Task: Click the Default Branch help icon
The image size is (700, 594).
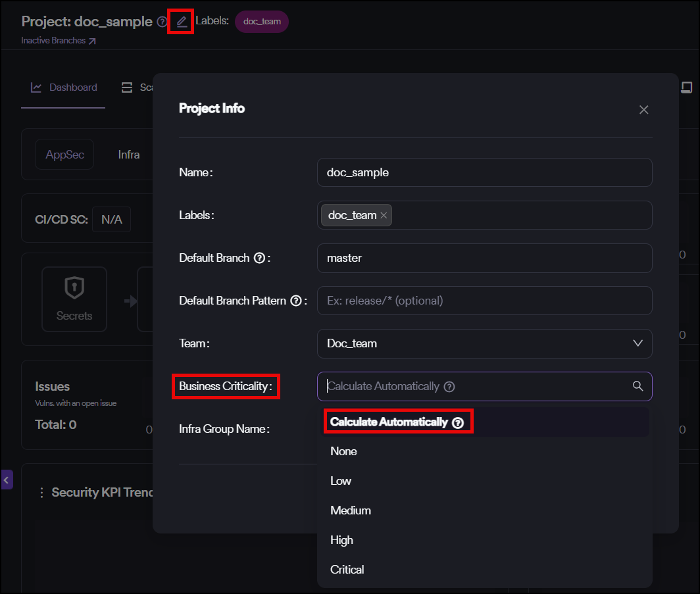Action: click(x=259, y=258)
